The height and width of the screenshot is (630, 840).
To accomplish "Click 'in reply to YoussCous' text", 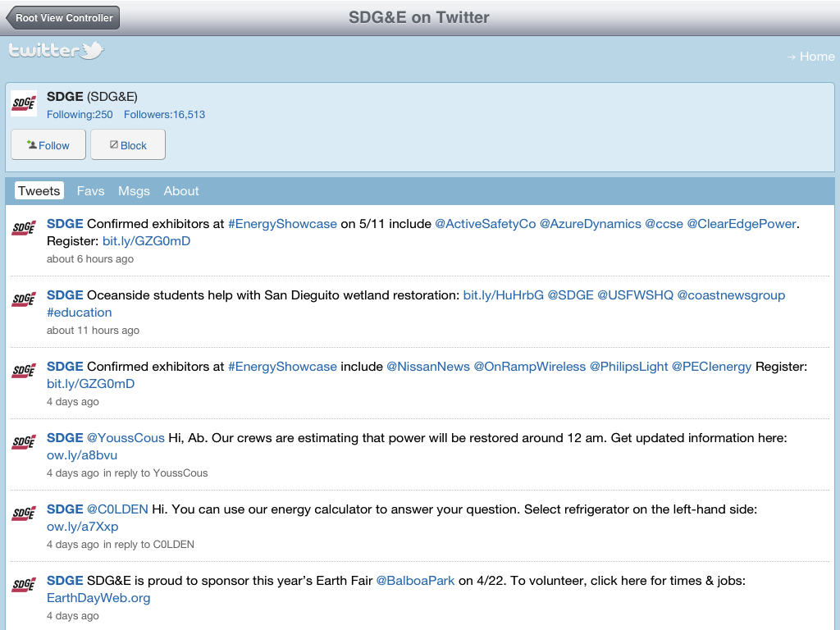I will [155, 473].
